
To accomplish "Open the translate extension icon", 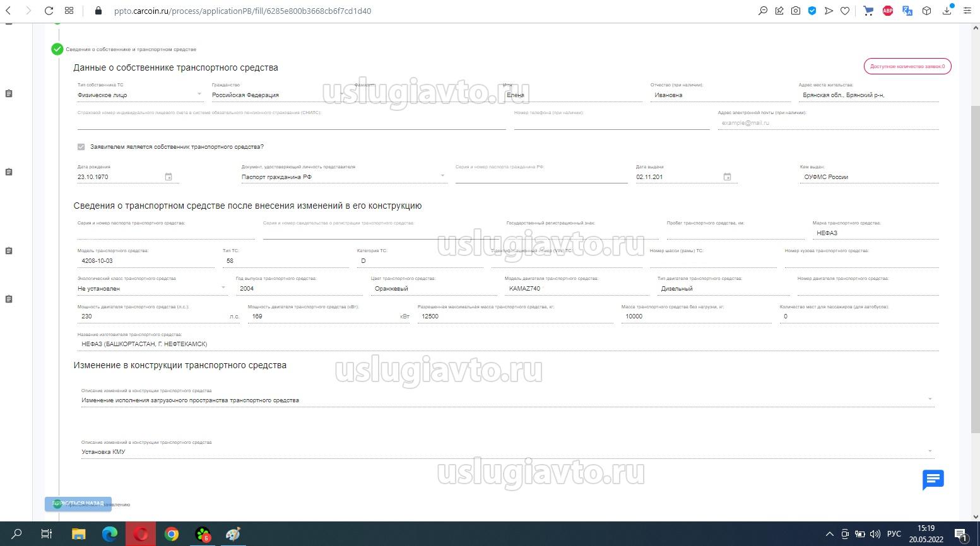I will click(x=907, y=11).
